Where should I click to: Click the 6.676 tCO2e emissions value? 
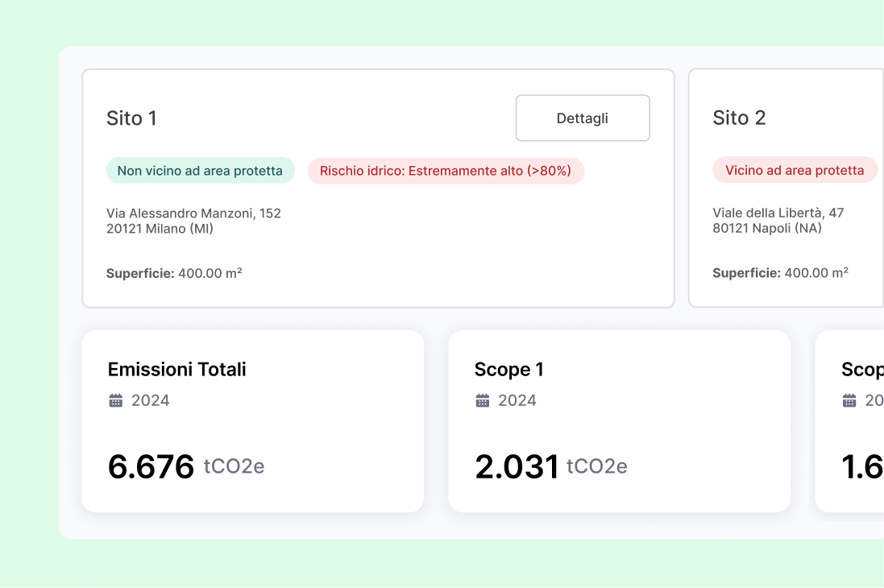186,466
